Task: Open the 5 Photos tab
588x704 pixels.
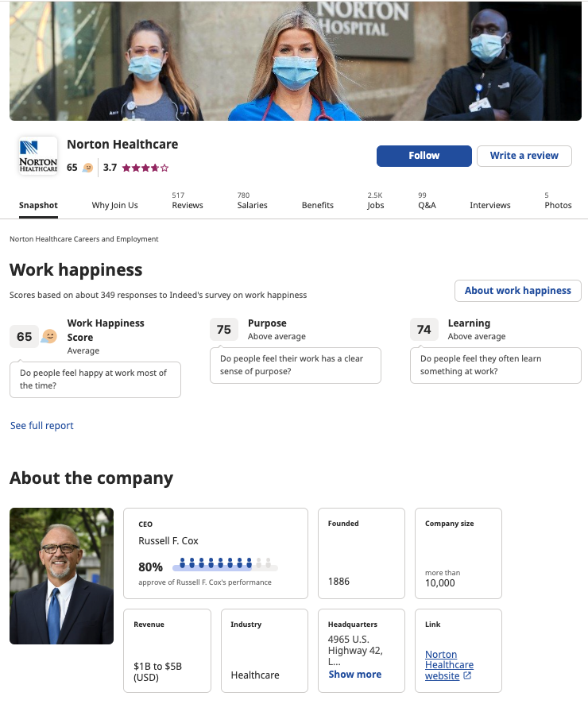Action: (x=558, y=201)
